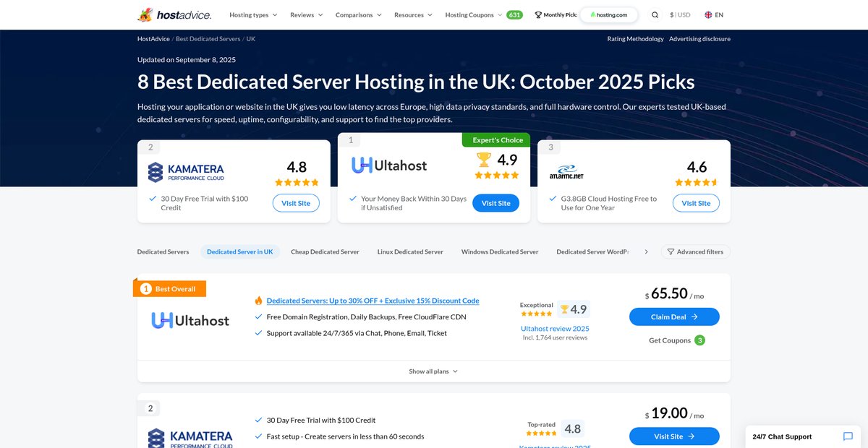
Task: Open Rating Methodology link
Action: click(x=635, y=39)
